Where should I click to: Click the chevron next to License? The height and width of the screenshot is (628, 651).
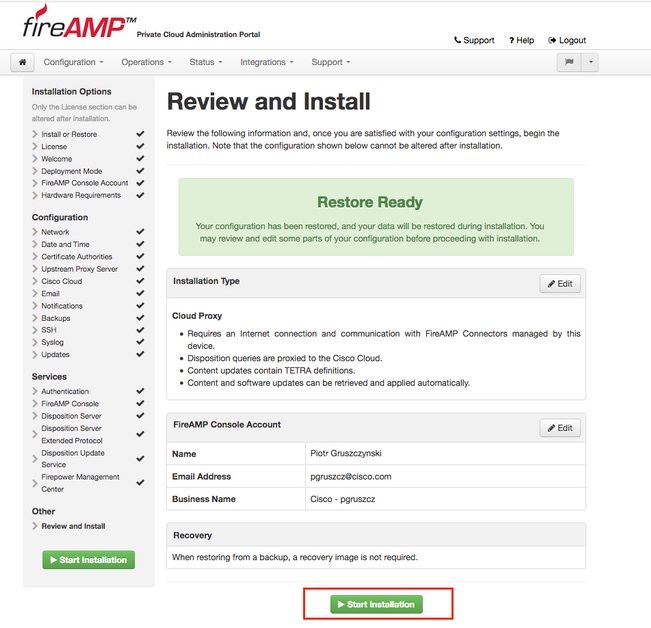click(35, 147)
